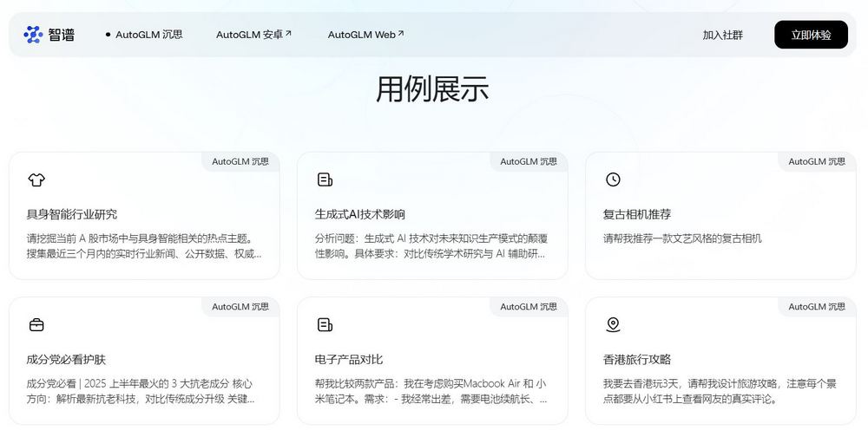Click AutoGLM 沉思 tag on 复古相机推荐 card
Viewport: 868px width, 437px height.
click(x=817, y=161)
